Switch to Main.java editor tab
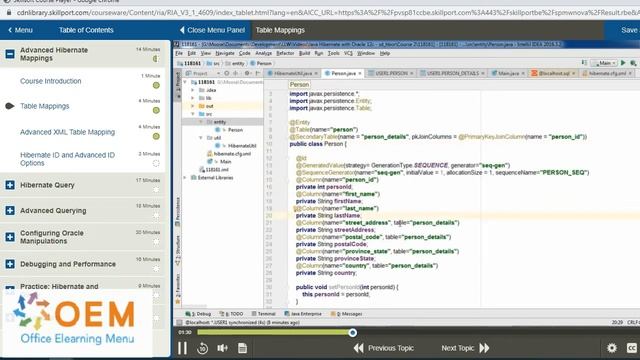Image resolution: width=640 pixels, height=360 pixels. (x=508, y=73)
